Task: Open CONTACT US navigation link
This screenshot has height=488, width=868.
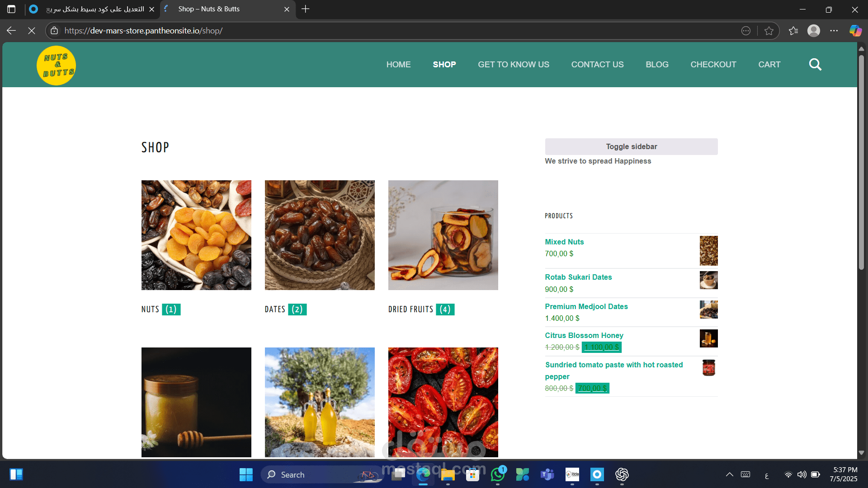Action: point(597,65)
